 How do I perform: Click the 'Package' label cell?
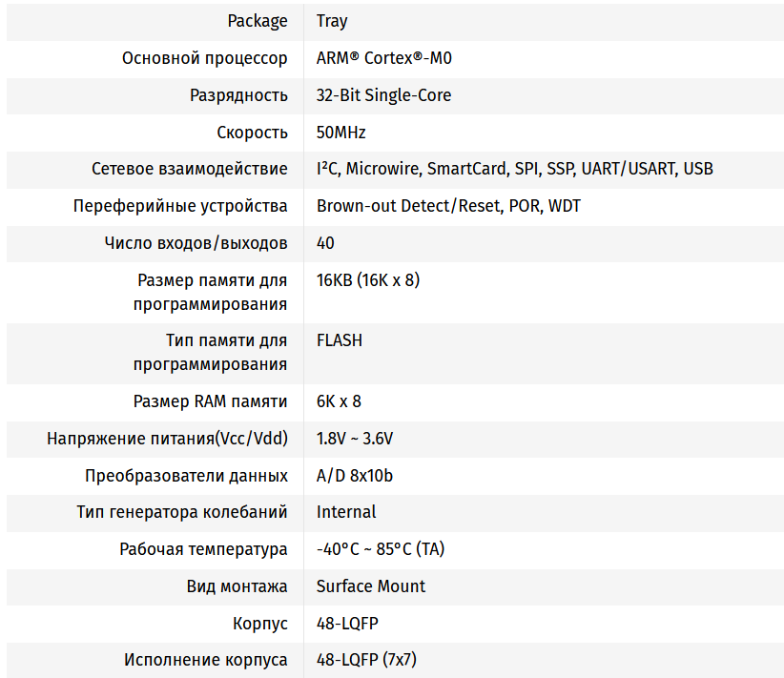[x=257, y=21]
